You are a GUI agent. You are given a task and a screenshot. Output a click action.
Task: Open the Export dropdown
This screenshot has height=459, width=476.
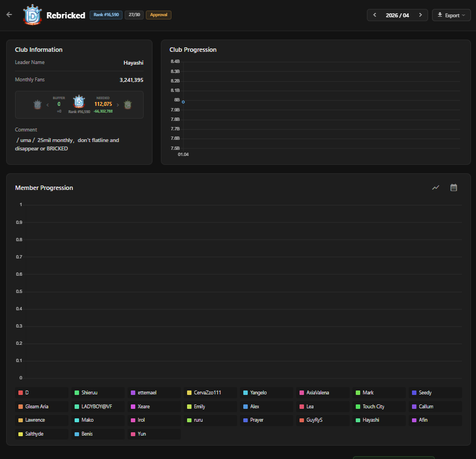[x=451, y=15]
